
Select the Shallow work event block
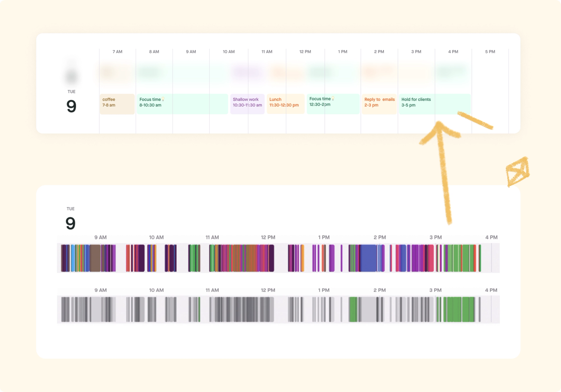click(x=247, y=104)
